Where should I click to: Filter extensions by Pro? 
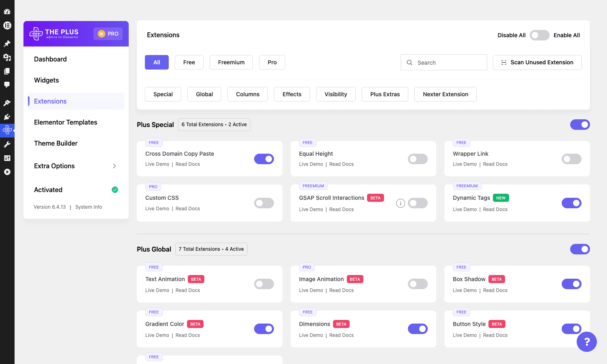coord(272,62)
